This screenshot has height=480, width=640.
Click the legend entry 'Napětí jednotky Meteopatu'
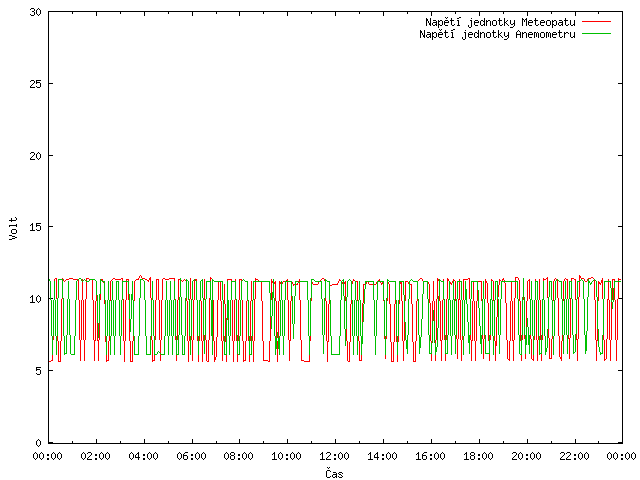[500, 22]
